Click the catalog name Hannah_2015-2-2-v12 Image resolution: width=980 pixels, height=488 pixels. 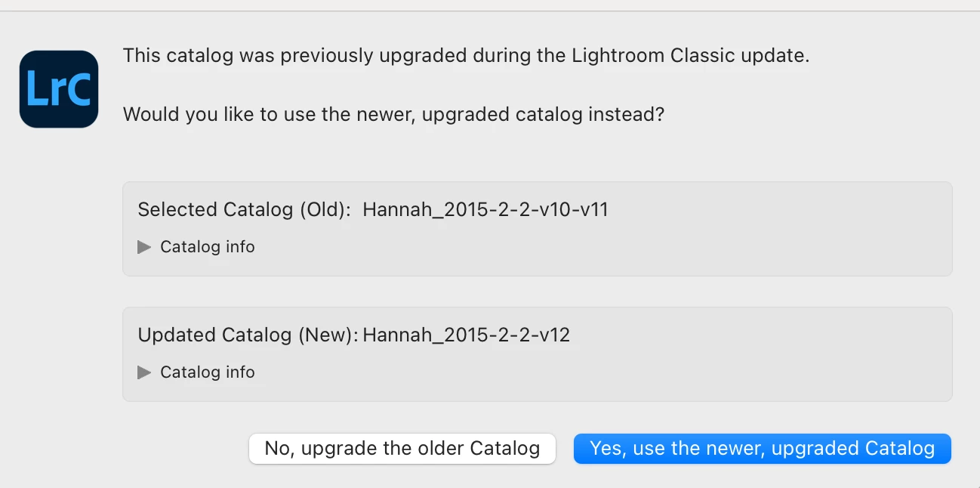(x=466, y=335)
